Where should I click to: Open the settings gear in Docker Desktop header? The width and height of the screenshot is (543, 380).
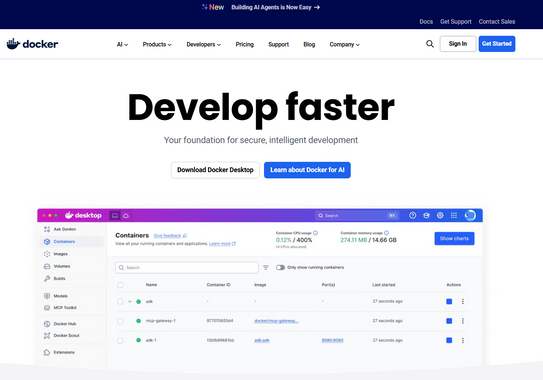440,215
